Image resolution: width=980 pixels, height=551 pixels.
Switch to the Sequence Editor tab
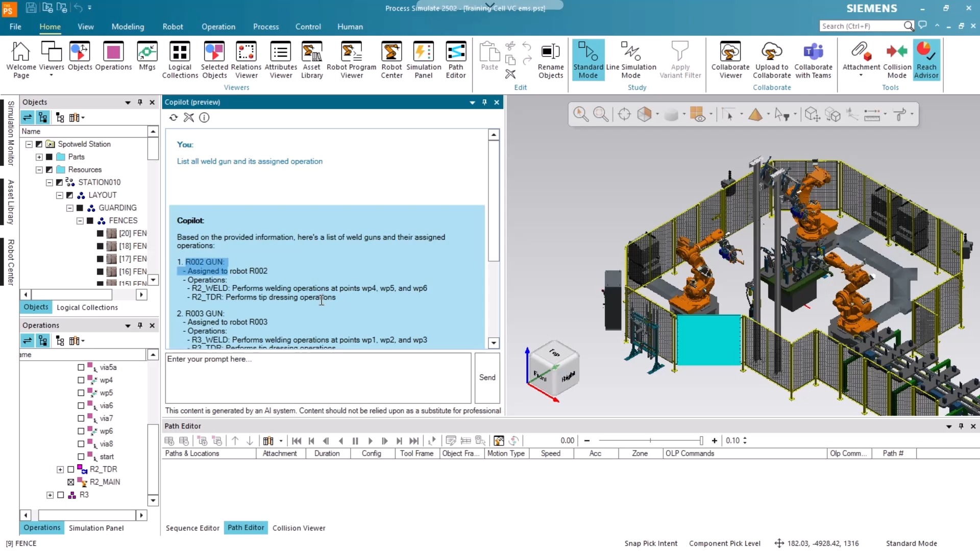tap(192, 528)
